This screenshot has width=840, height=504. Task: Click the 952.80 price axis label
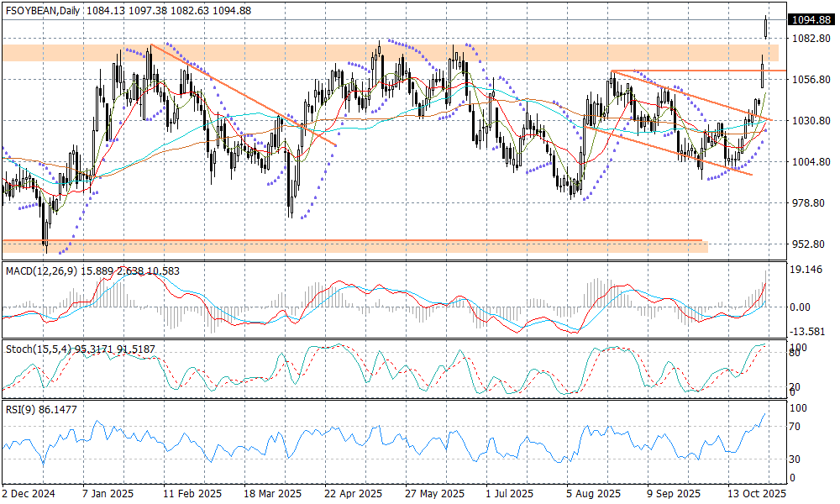[x=811, y=244]
